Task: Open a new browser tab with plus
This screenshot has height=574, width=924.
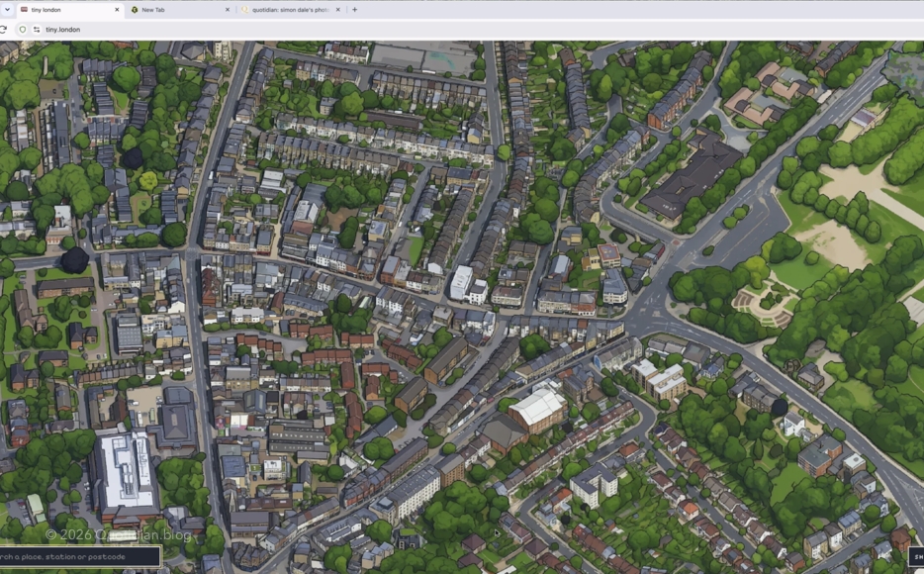Action: coord(355,10)
